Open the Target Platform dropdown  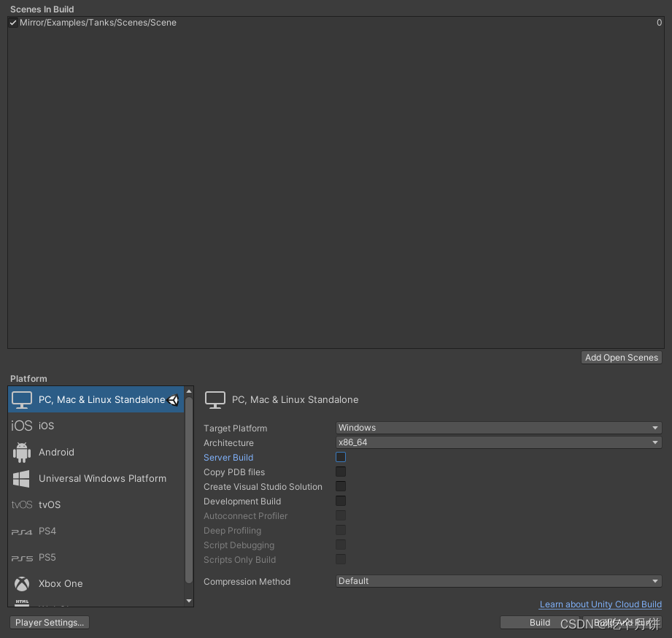click(x=498, y=428)
